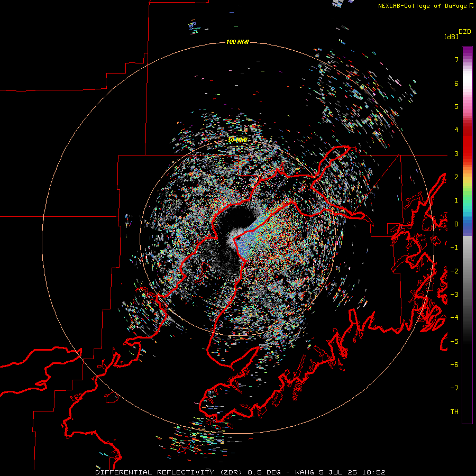Viewport: 476px width, 476px height.
Task: Click the 2 dB label on the color scale
Action: coord(456,177)
